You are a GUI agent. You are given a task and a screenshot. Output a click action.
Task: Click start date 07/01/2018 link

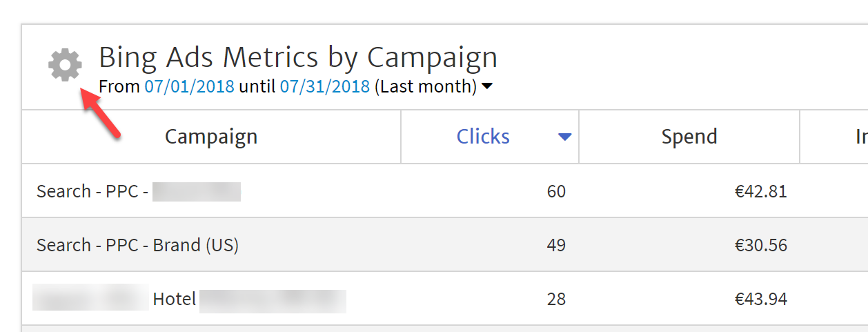click(189, 87)
